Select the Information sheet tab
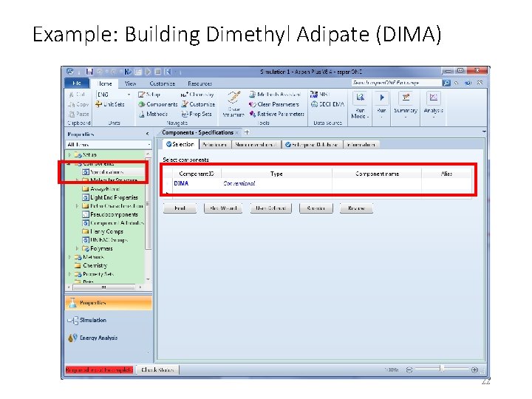 [x=361, y=145]
